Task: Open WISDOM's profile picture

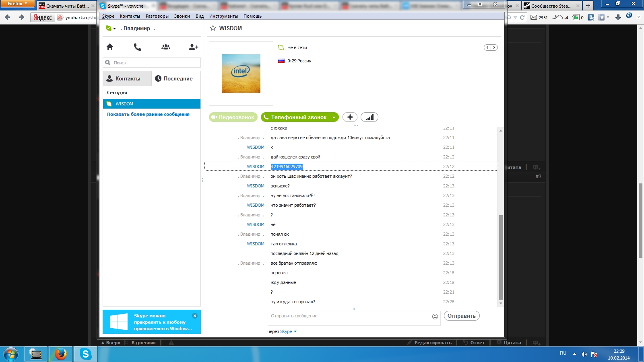Action: click(241, 74)
